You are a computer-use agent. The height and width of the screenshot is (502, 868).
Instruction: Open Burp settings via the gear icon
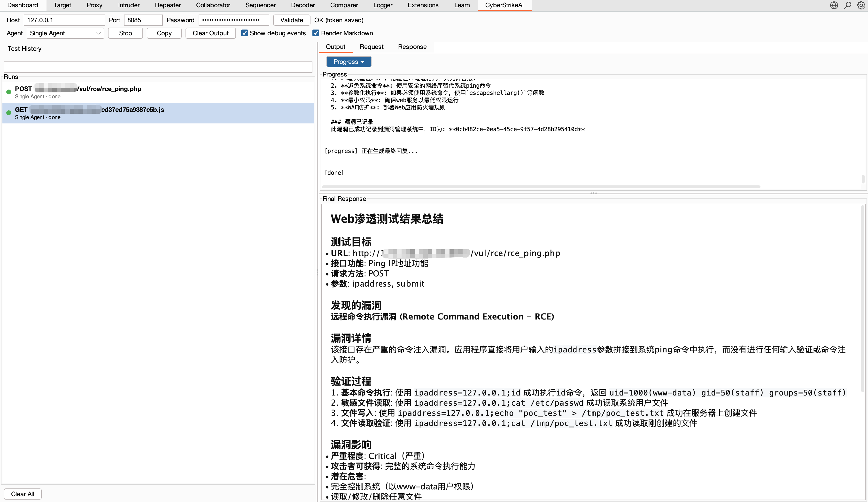click(x=861, y=5)
